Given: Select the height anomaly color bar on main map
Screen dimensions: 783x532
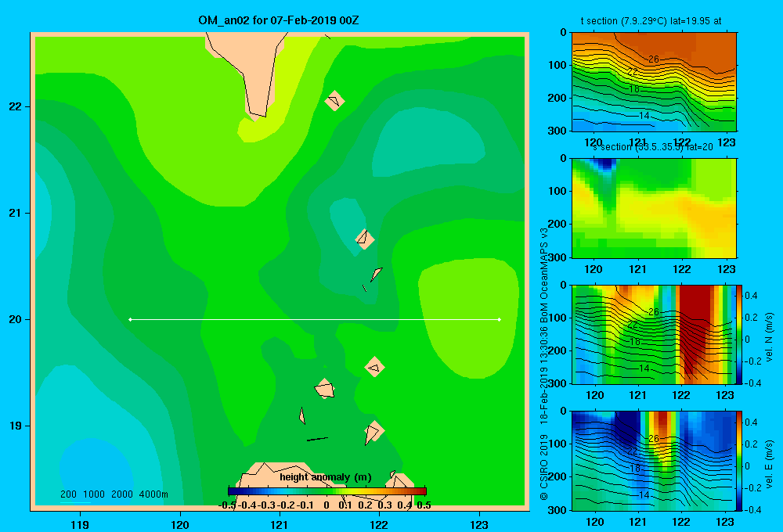Looking at the screenshot, I should 327,491.
